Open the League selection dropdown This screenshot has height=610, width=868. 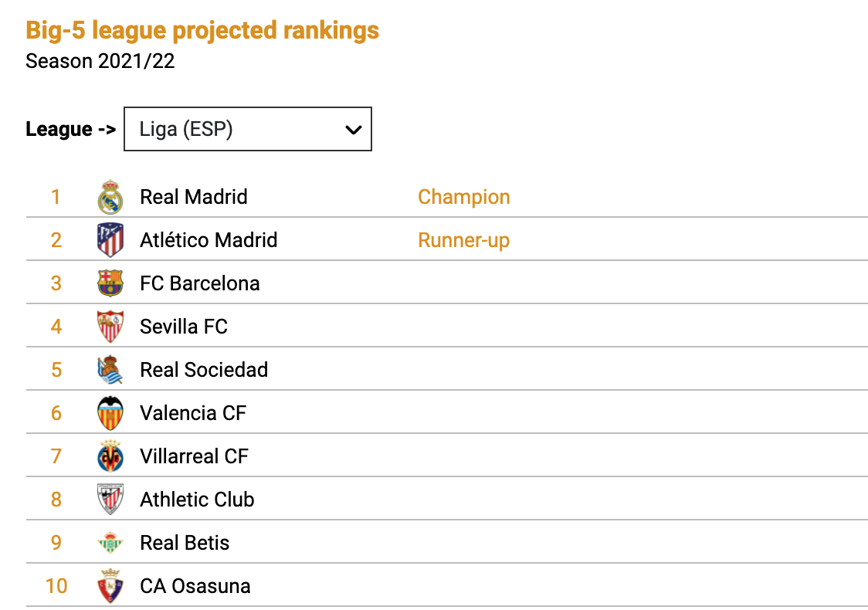pos(247,129)
